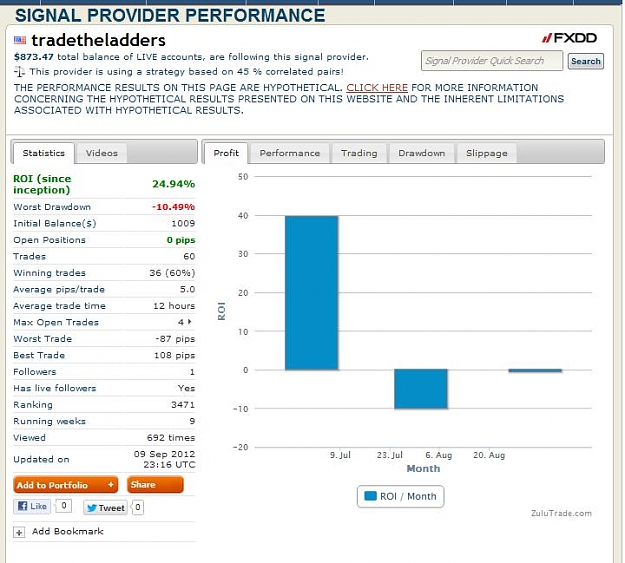Click the Average pips/trade value 5.0
Image resolution: width=625 pixels, height=563 pixels.
[x=187, y=289]
